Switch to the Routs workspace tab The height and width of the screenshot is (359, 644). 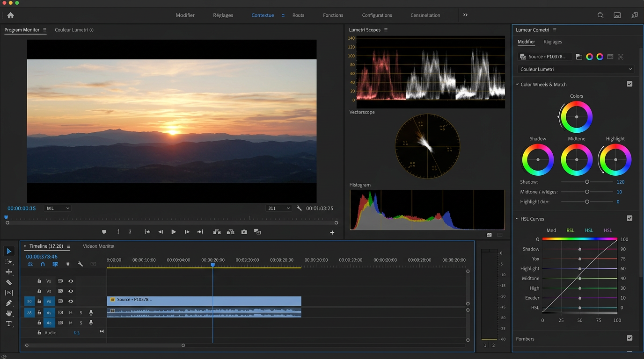point(298,15)
